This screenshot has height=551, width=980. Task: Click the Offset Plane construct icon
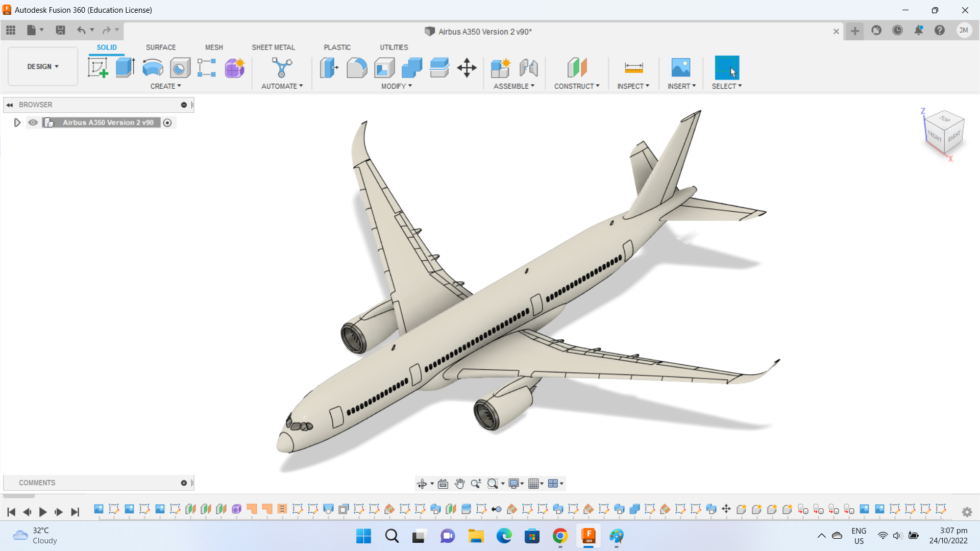click(x=577, y=67)
